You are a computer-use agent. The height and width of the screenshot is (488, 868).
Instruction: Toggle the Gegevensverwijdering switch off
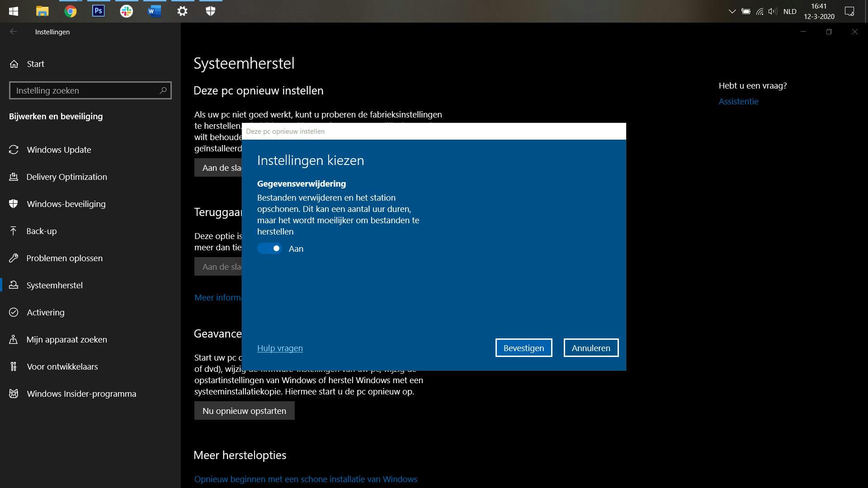click(x=269, y=249)
